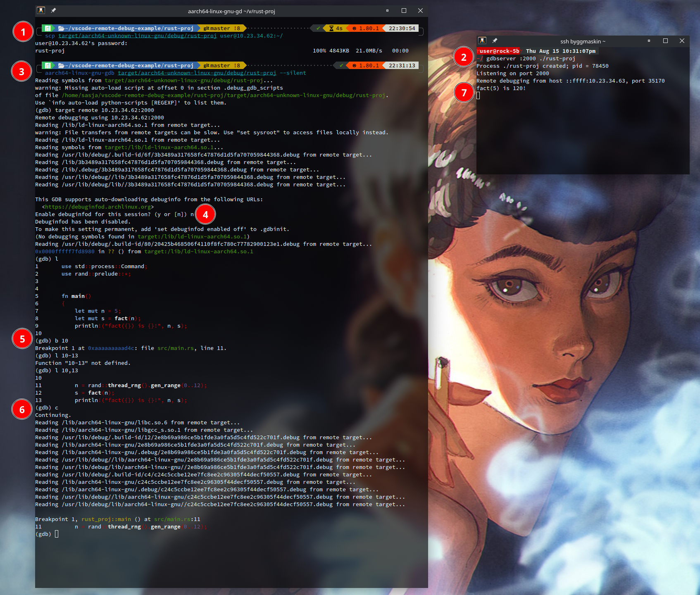Viewport: 700px width, 595px height.
Task: Minimize the aarch64-linux-gnu-gdb terminal window
Action: coord(387,10)
